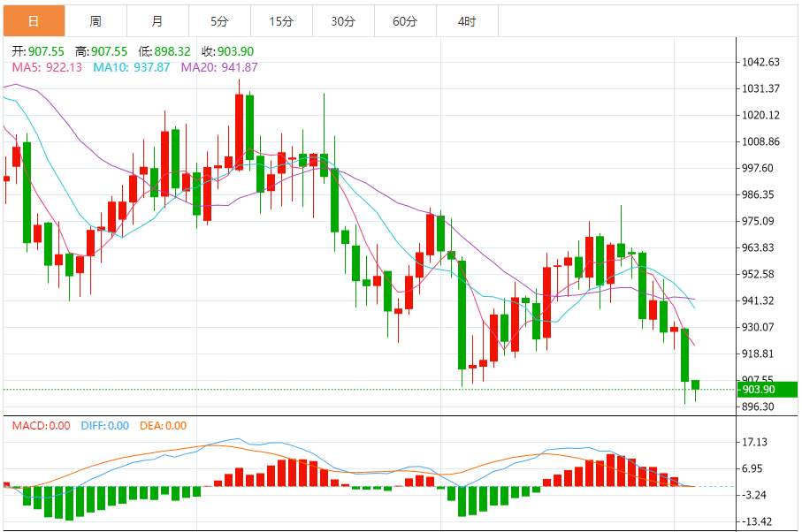Screen dimensions: 802x532
Task: Click the 6.95 MACD axis label
Action: coord(752,468)
